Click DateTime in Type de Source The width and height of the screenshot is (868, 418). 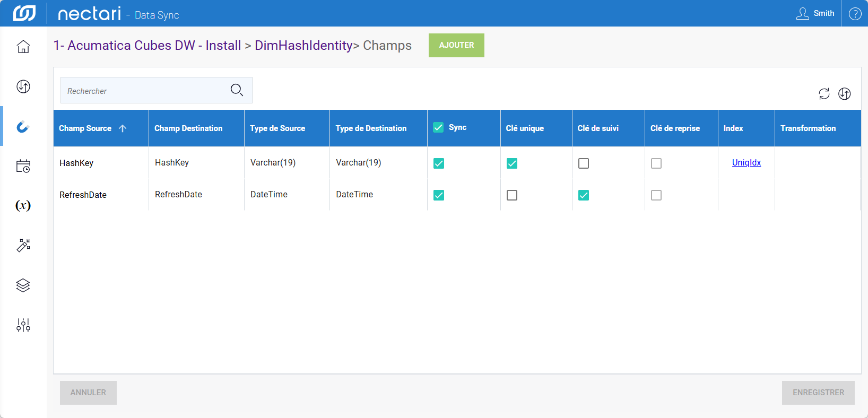[269, 194]
